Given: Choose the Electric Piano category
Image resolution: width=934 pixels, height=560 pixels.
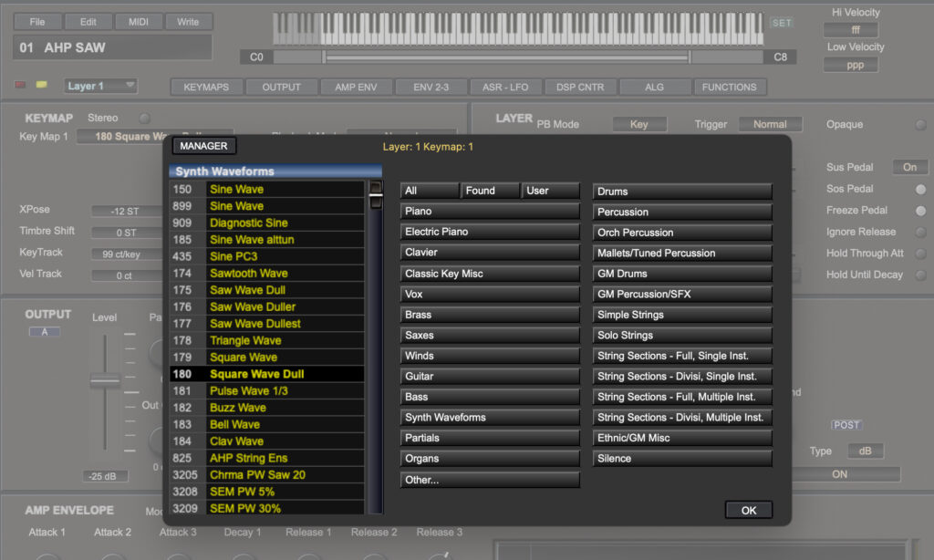Looking at the screenshot, I should click(490, 232).
